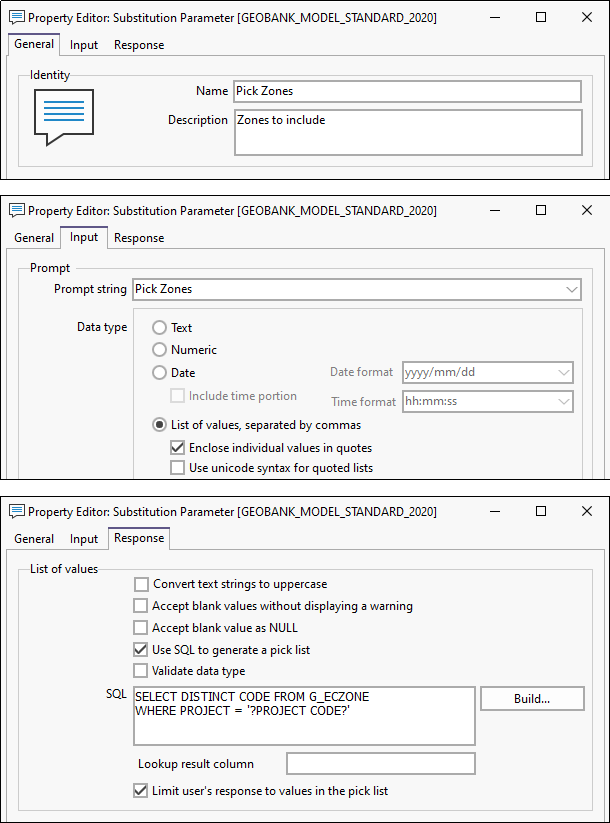Open the Time format dropdown
The height and width of the screenshot is (823, 610).
click(x=564, y=402)
